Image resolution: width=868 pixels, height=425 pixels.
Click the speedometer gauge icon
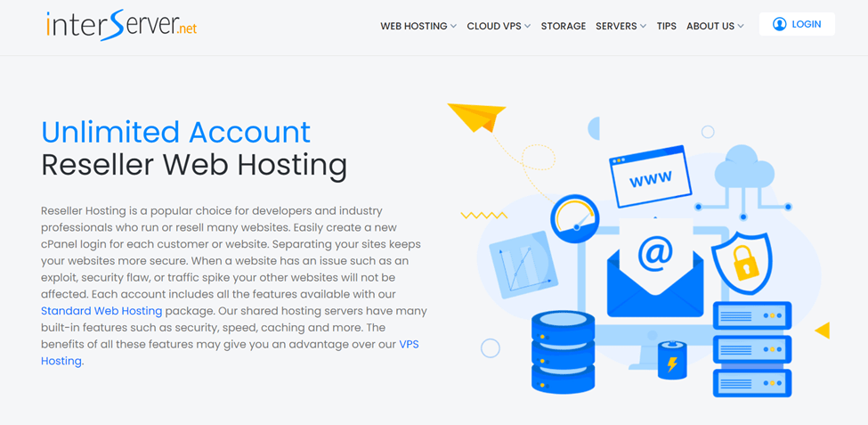point(574,219)
